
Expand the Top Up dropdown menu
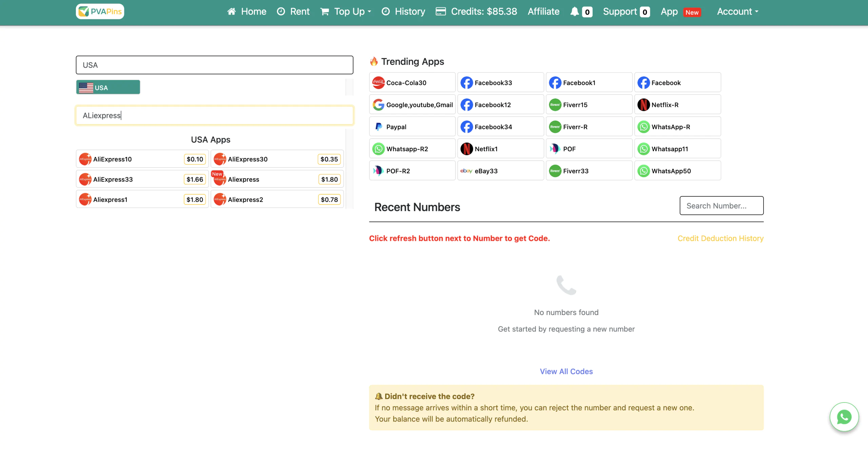coord(346,12)
